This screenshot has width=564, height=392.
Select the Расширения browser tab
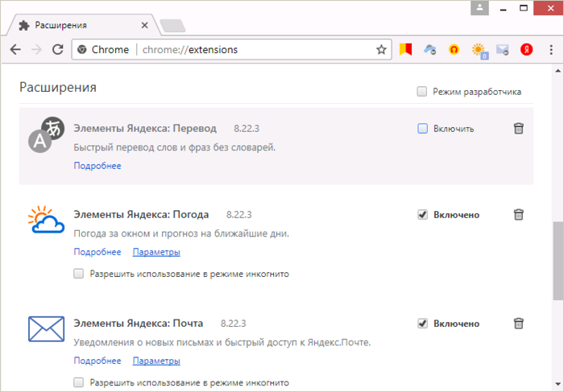click(x=83, y=25)
